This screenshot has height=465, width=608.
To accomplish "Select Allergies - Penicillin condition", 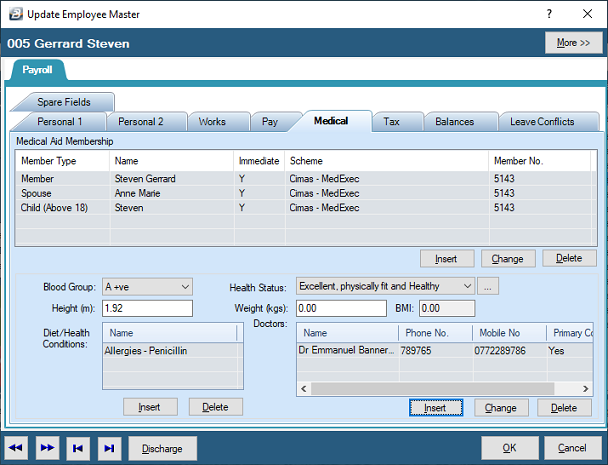I will 171,351.
